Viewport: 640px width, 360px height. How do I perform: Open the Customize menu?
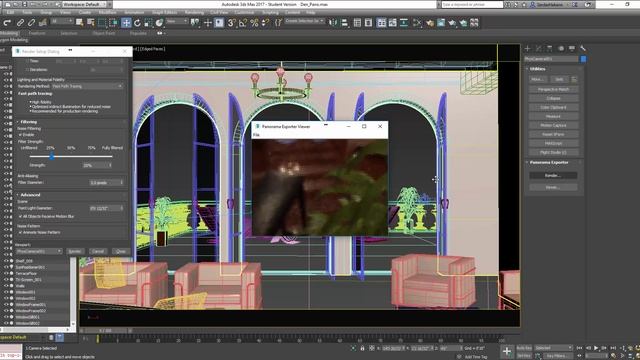pos(244,13)
